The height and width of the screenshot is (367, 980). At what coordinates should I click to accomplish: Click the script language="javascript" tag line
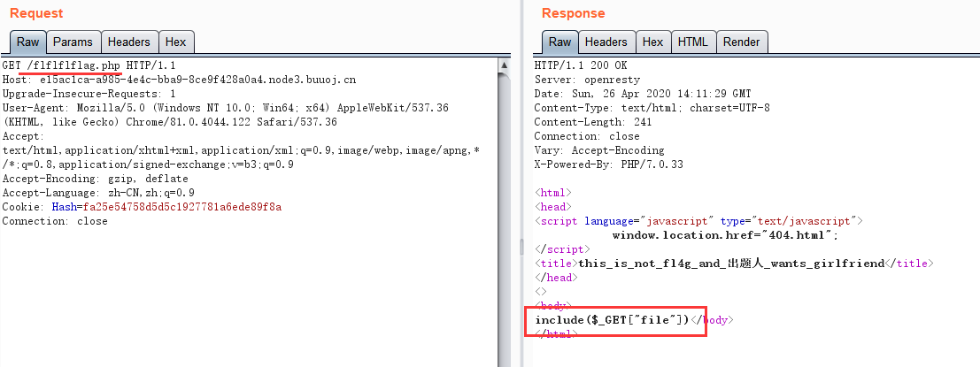click(698, 221)
